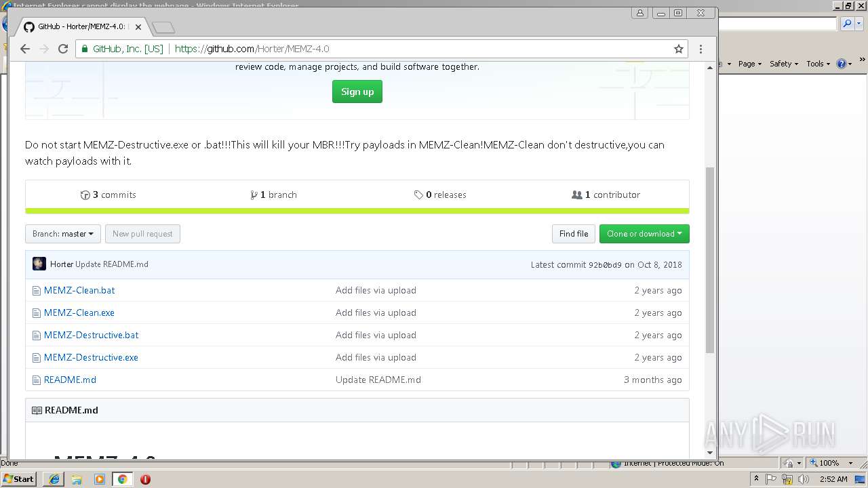Viewport: 868px width, 488px height.
Task: Click file icon beside README.md row
Action: tap(37, 380)
